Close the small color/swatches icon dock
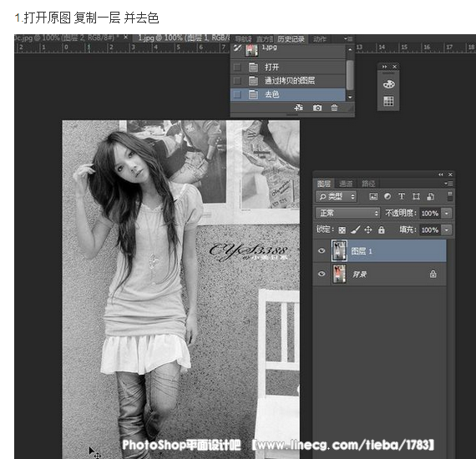This screenshot has width=476, height=459. (394, 67)
